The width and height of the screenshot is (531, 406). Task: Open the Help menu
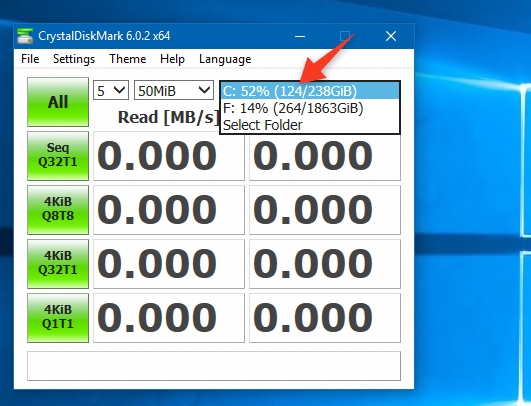click(172, 59)
